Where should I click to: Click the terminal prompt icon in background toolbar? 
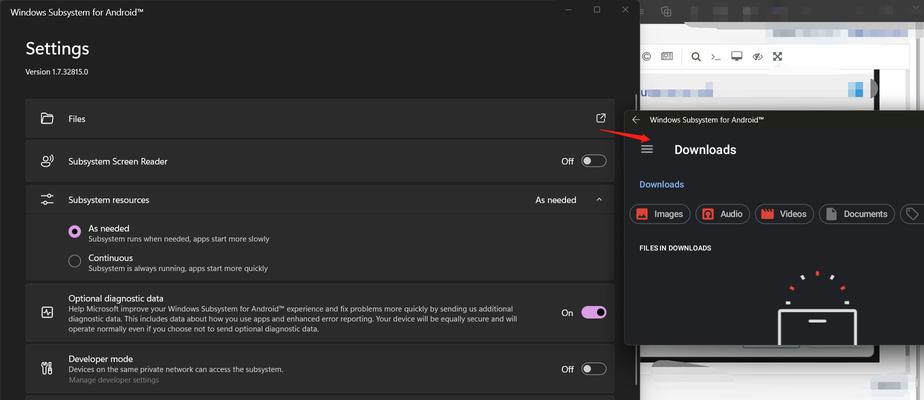(715, 57)
